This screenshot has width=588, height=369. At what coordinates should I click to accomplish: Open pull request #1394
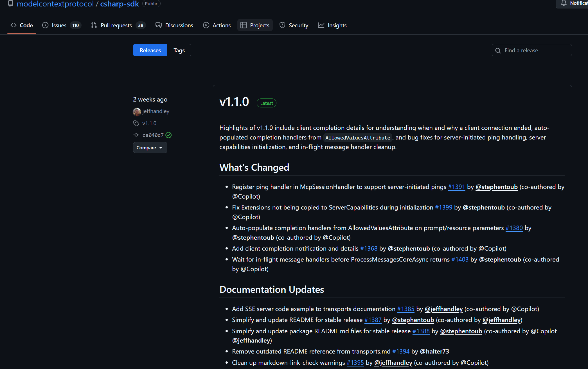coord(401,352)
